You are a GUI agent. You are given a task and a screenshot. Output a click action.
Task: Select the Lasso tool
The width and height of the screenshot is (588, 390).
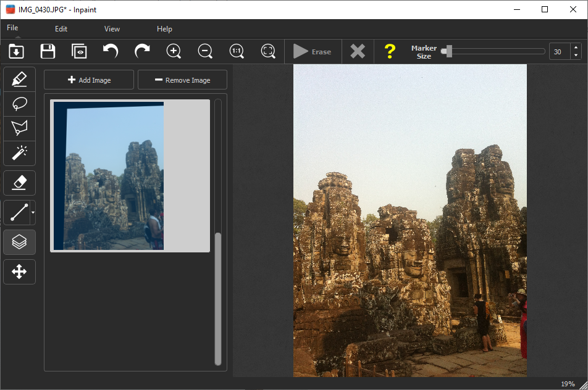tap(20, 104)
